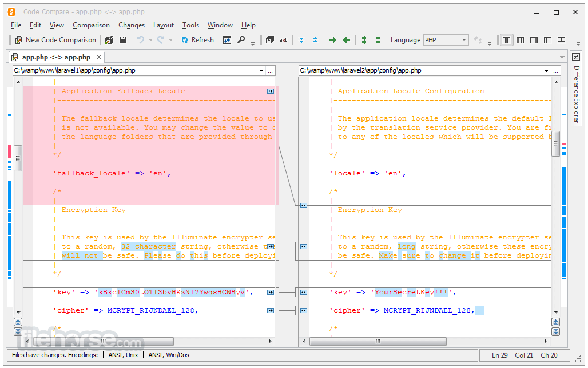Viewport: 588px width, 368px height.
Task: Copy left 'cipher' line to right pane
Action: click(x=271, y=311)
